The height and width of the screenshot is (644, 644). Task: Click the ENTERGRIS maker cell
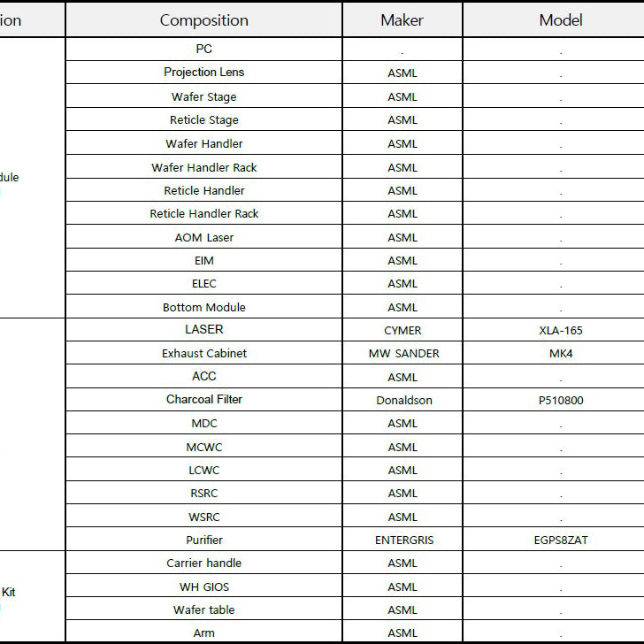[x=402, y=540]
